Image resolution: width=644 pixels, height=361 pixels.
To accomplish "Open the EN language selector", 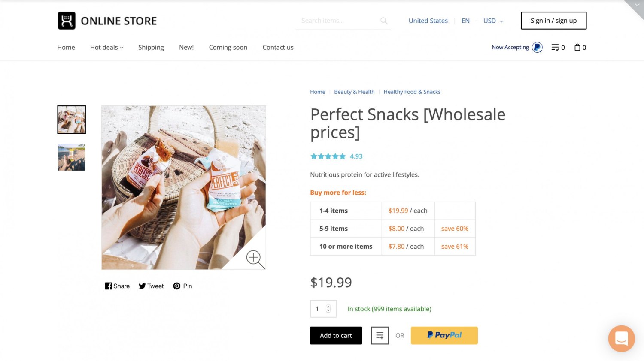I will 465,21.
